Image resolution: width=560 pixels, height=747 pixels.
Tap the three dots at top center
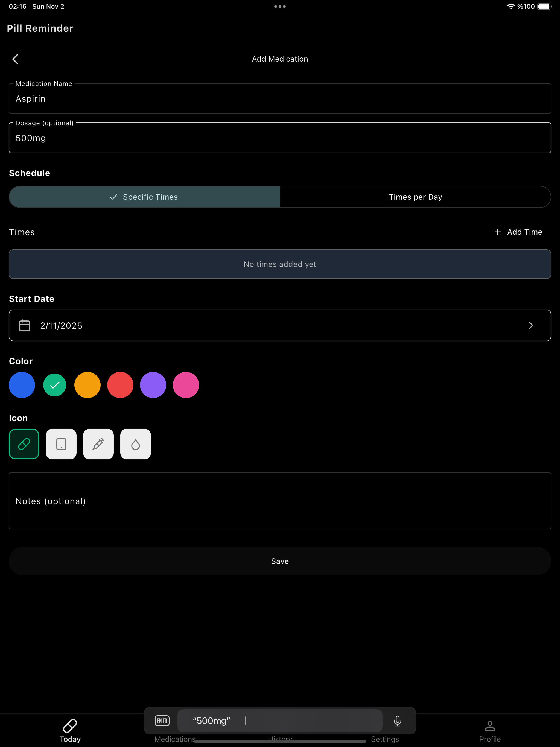[x=280, y=6]
